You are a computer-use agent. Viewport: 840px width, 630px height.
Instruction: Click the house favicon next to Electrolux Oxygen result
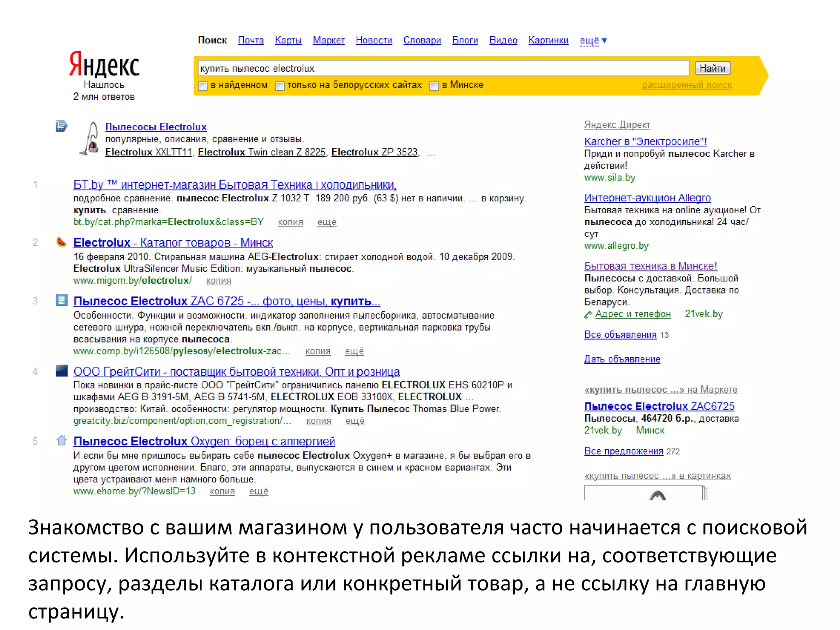(x=62, y=441)
